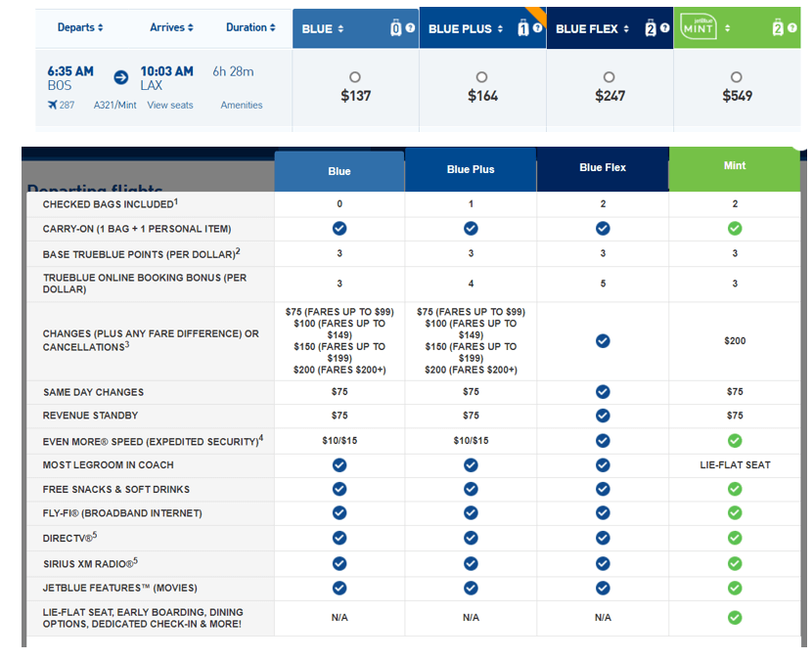Screen dimensions: 812x659
Task: Select the $137 Blue fare radio button
Action: click(x=355, y=77)
